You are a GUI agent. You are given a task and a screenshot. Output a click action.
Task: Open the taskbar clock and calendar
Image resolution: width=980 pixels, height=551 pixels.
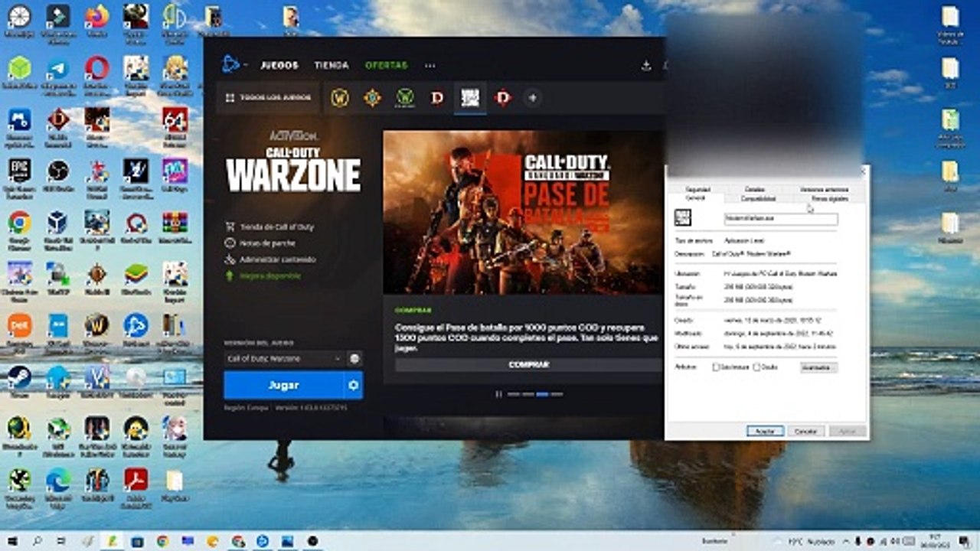934,541
